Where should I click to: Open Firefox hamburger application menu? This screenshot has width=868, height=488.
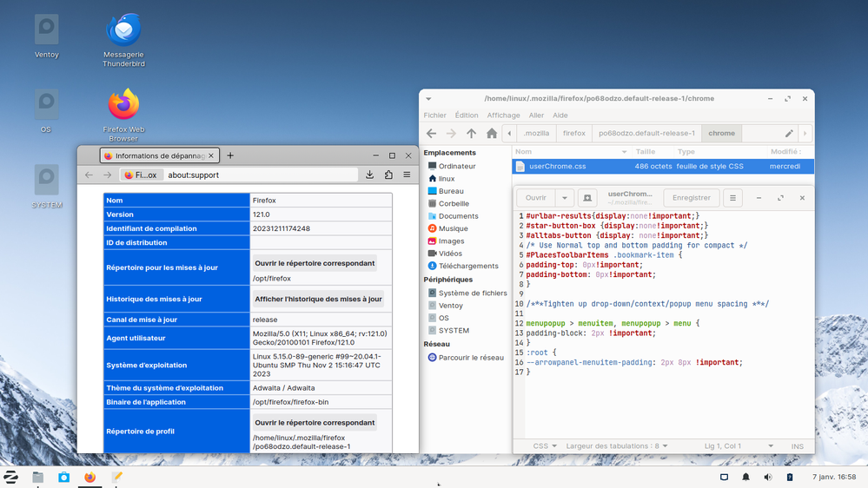(407, 175)
